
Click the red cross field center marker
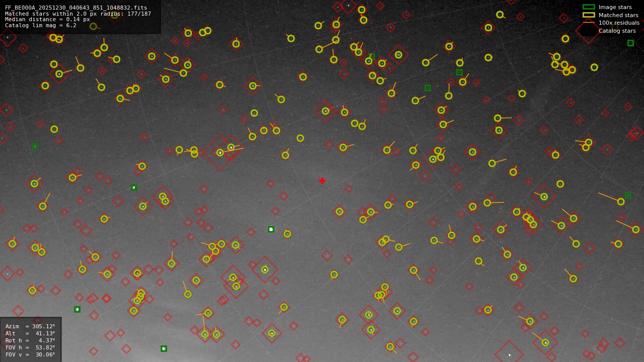pos(322,181)
